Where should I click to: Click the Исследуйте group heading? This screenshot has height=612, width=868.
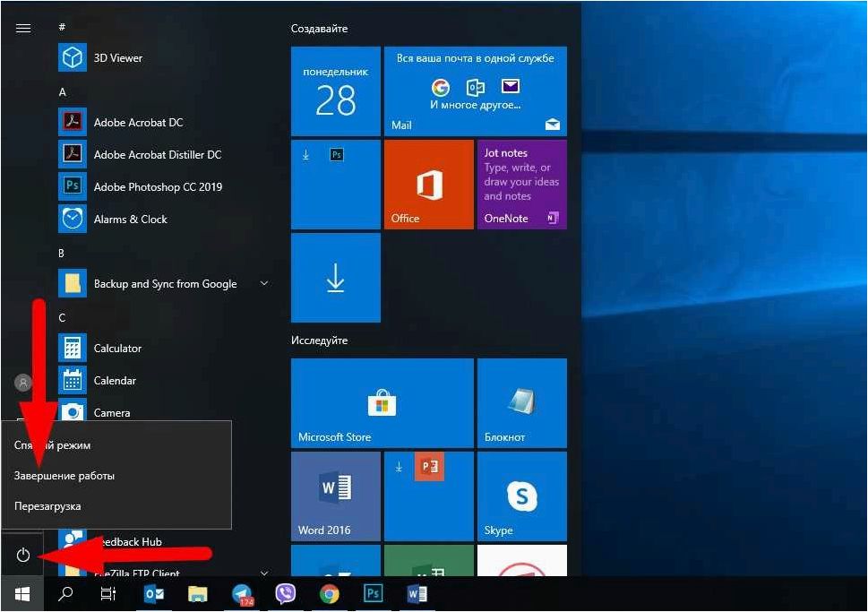[x=320, y=340]
